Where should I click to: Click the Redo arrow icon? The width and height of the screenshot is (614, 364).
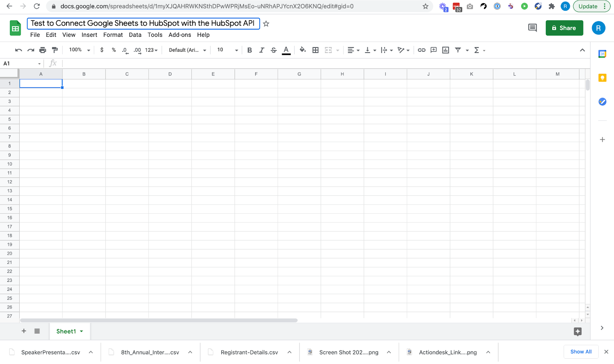pyautogui.click(x=31, y=50)
